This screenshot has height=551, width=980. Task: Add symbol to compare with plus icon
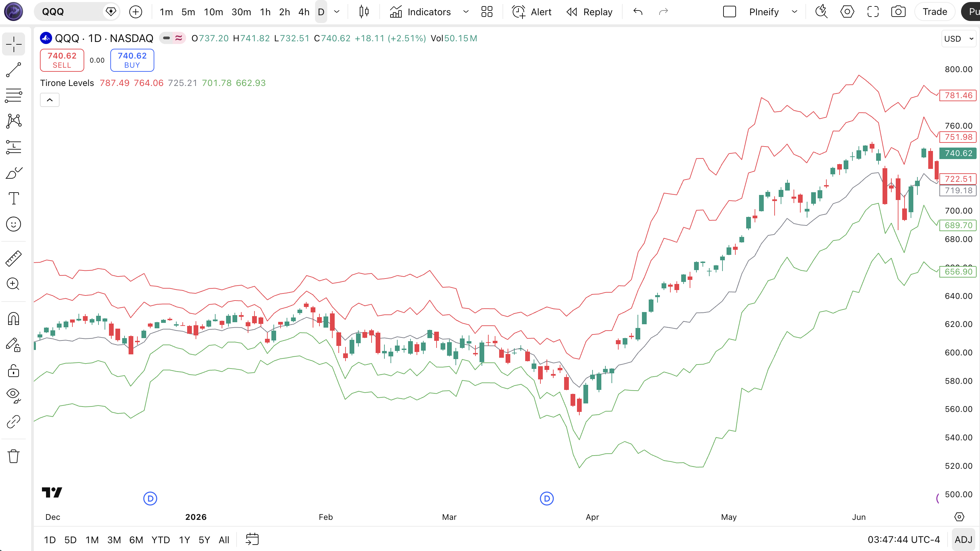coord(135,12)
